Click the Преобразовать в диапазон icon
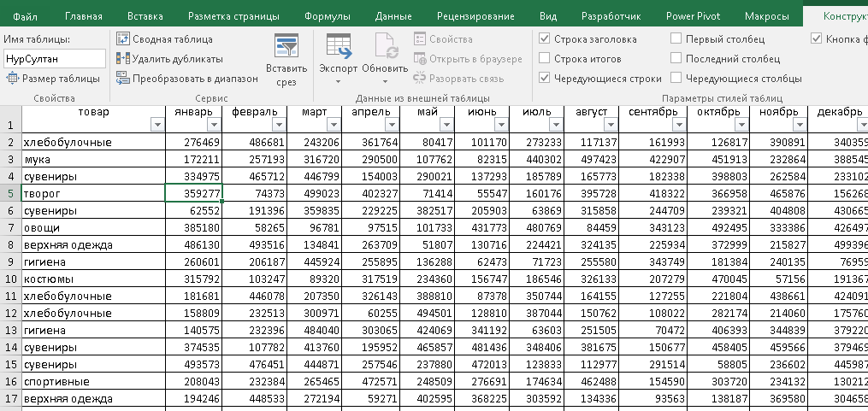Image resolution: width=868 pixels, height=411 pixels. tap(122, 79)
